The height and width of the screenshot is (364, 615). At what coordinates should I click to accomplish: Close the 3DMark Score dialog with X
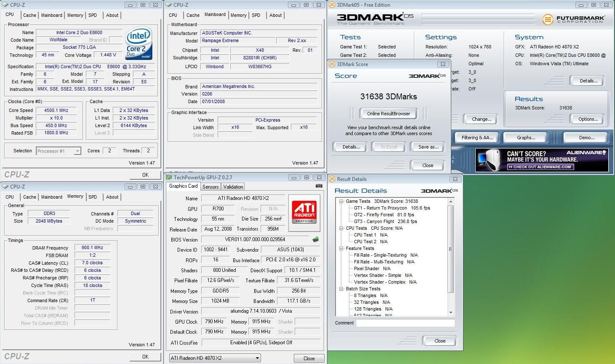click(443, 64)
